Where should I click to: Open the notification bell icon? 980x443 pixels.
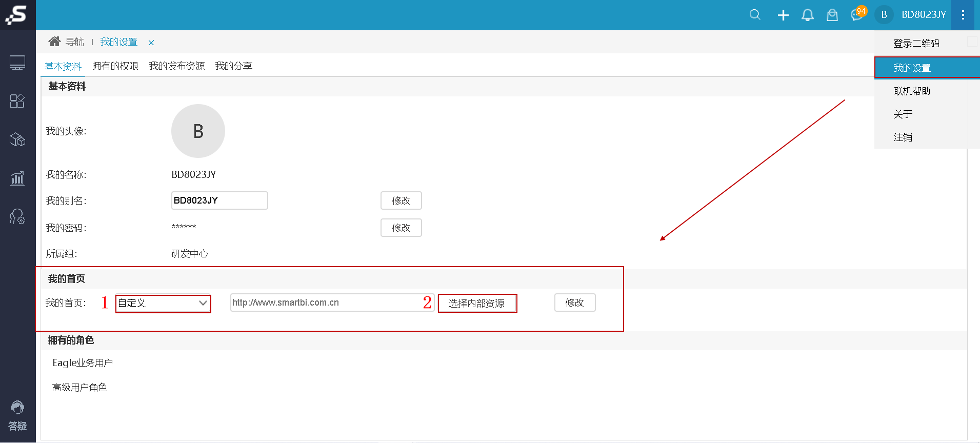(x=808, y=15)
